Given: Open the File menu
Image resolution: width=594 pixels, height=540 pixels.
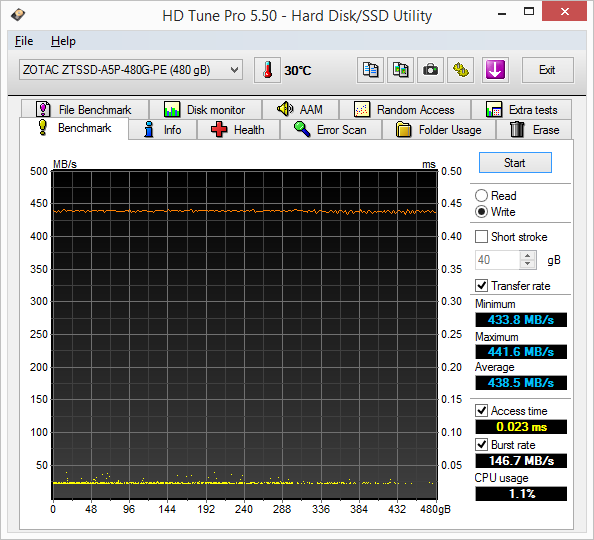Looking at the screenshot, I should 24,41.
